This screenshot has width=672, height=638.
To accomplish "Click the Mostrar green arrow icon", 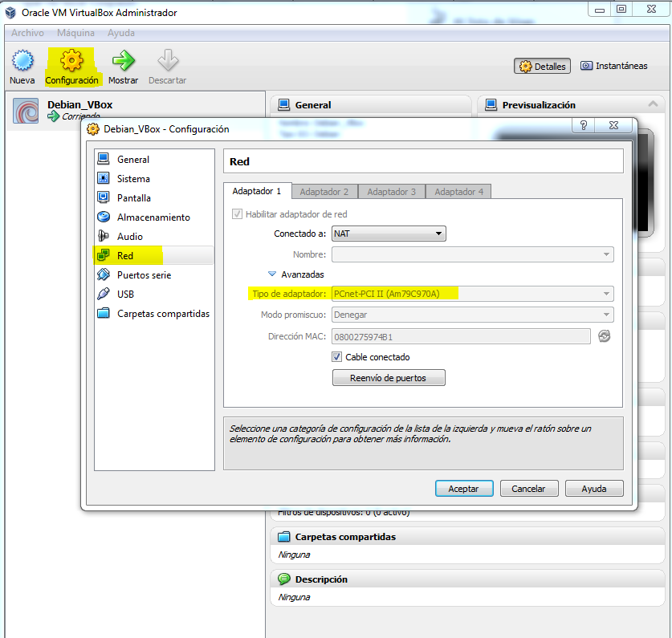I will point(123,60).
